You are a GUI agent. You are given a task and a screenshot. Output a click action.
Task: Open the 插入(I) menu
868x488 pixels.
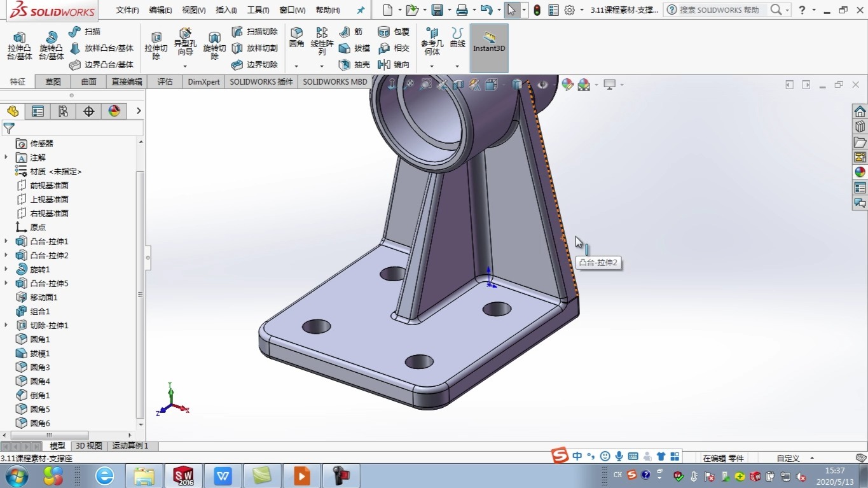pos(226,10)
